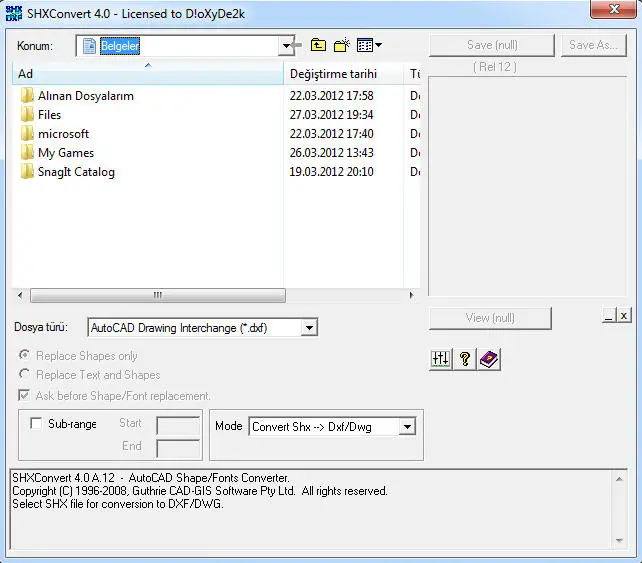Click the SHXConvert app icon in title bar

click(x=14, y=13)
